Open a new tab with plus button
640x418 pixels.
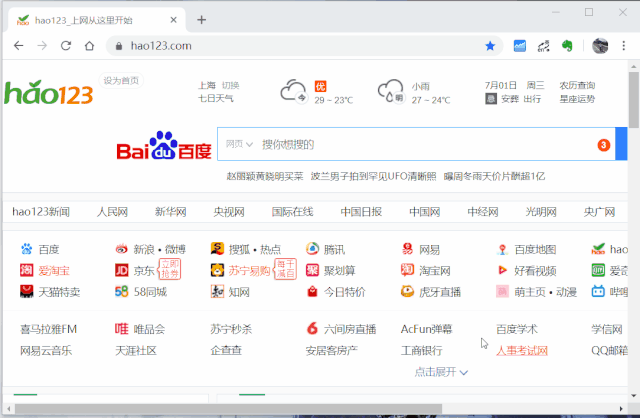[x=201, y=20]
